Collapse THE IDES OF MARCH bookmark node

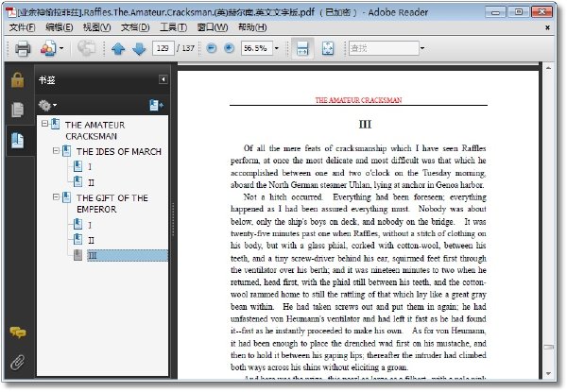tap(56, 150)
